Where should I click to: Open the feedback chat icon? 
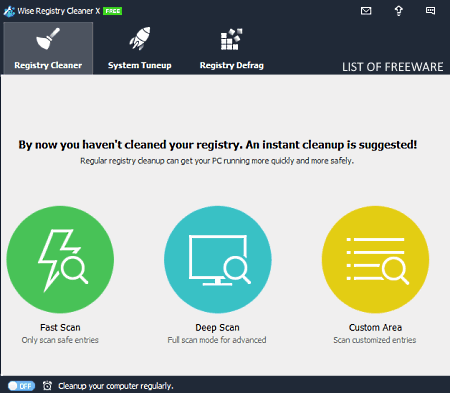(x=430, y=11)
